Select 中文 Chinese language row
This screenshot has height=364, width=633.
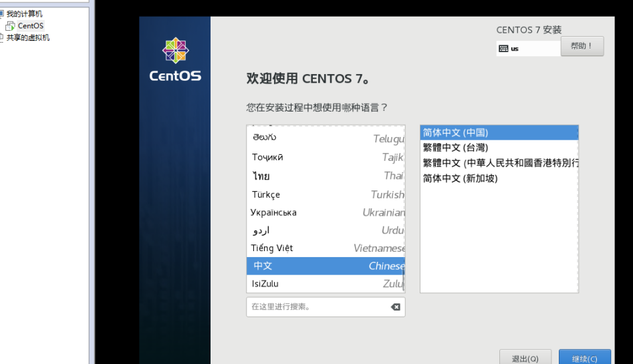tap(326, 266)
